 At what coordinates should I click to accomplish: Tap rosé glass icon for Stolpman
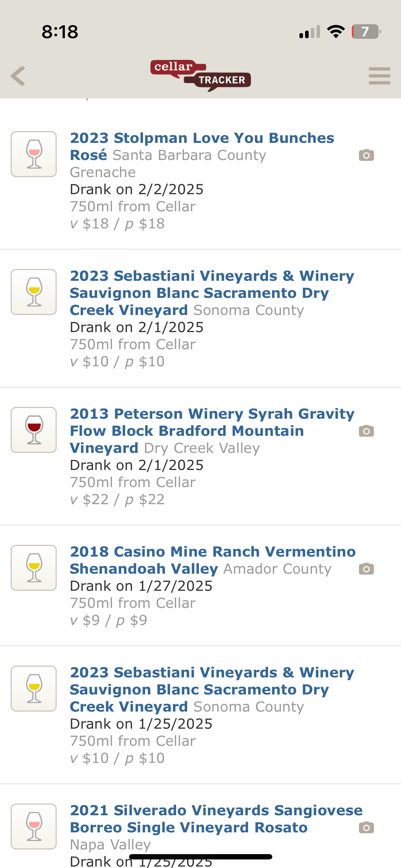click(x=34, y=154)
